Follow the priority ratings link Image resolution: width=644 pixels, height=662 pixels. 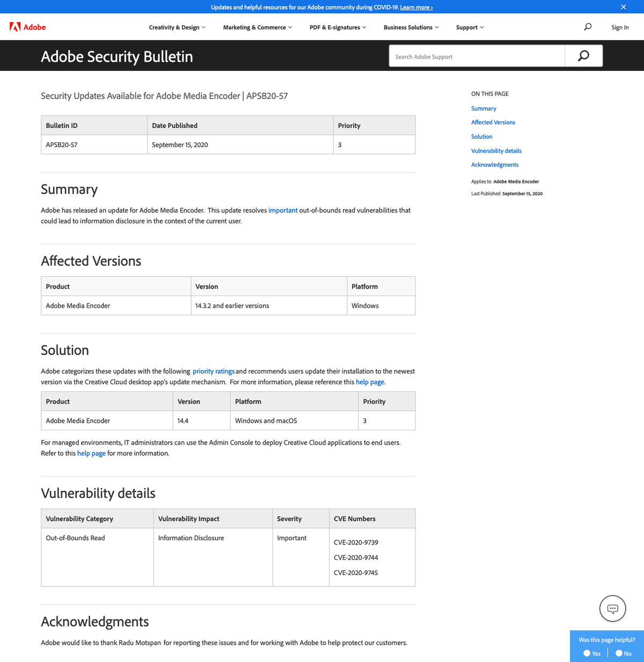(214, 371)
